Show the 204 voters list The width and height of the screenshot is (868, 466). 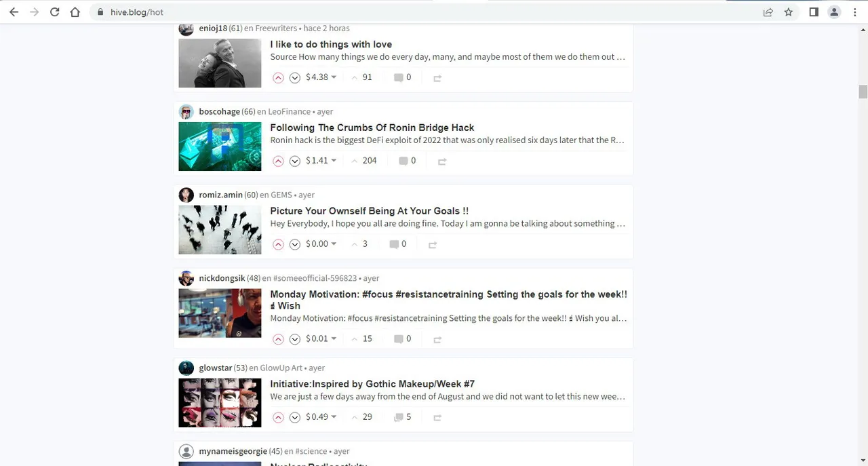click(363, 161)
